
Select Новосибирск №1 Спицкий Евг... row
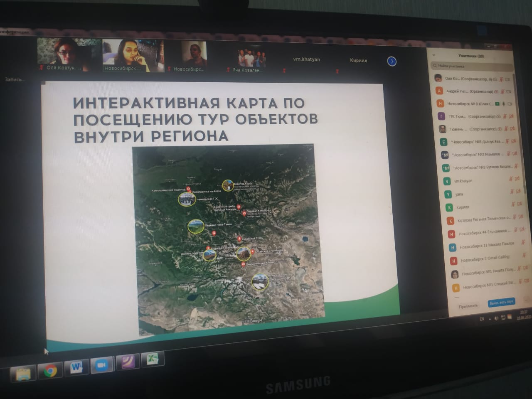(x=491, y=286)
